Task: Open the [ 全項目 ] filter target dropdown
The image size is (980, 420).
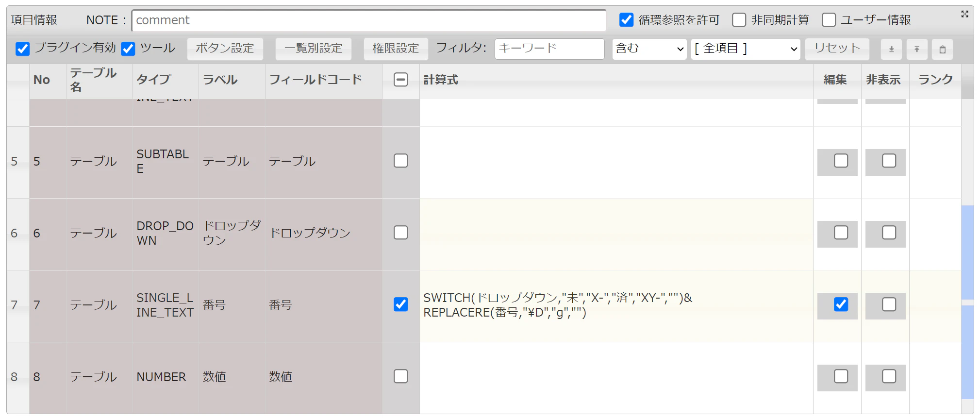Action: click(746, 49)
